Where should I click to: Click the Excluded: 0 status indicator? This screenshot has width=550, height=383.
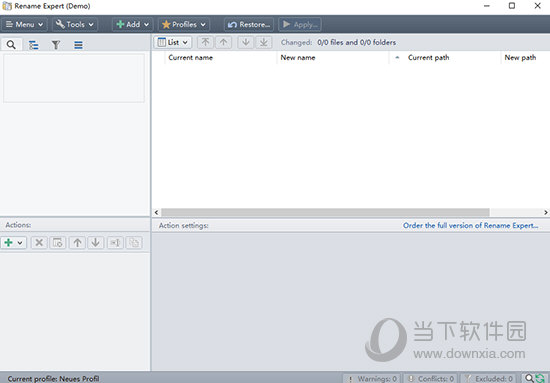pos(489,378)
